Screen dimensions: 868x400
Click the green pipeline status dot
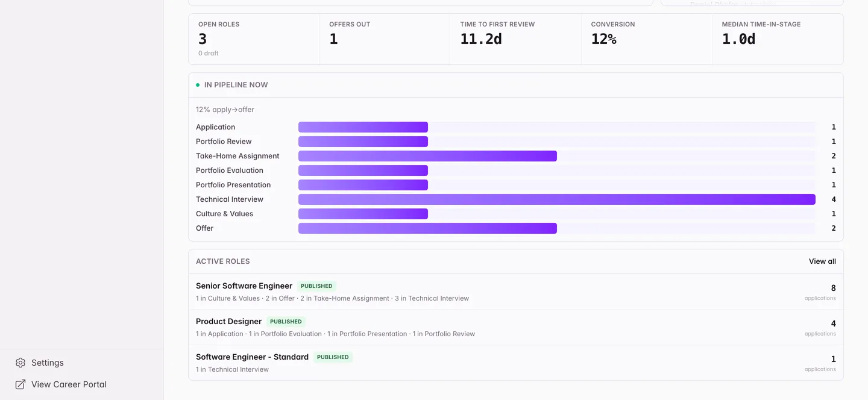pyautogui.click(x=198, y=85)
